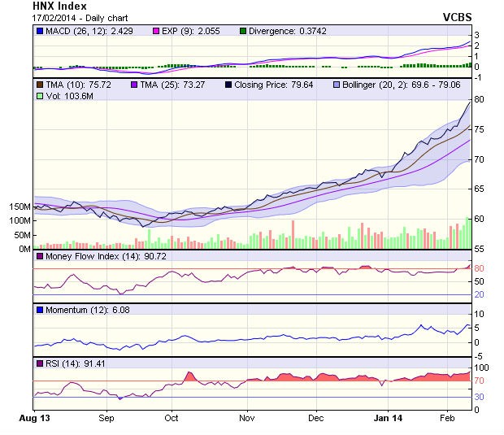
Task: Select the brown TMA (10) legend marker
Action: click(x=39, y=84)
